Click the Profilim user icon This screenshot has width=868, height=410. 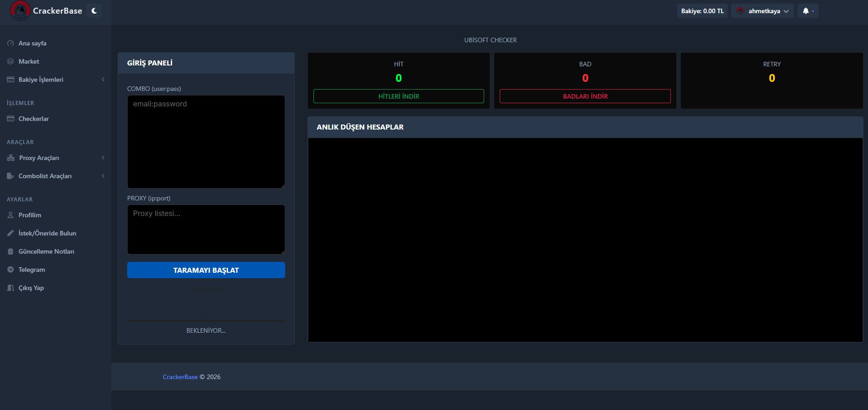click(x=10, y=215)
